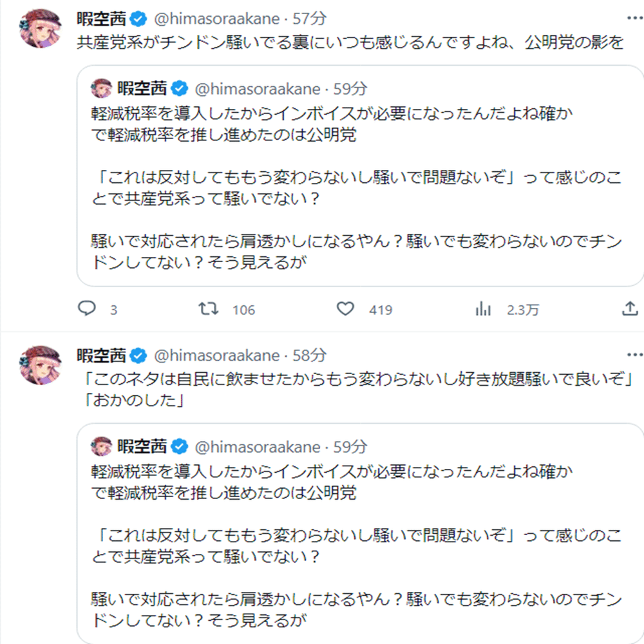This screenshot has height=644, width=644.
Task: Click the 419 likes count
Action: click(x=381, y=310)
